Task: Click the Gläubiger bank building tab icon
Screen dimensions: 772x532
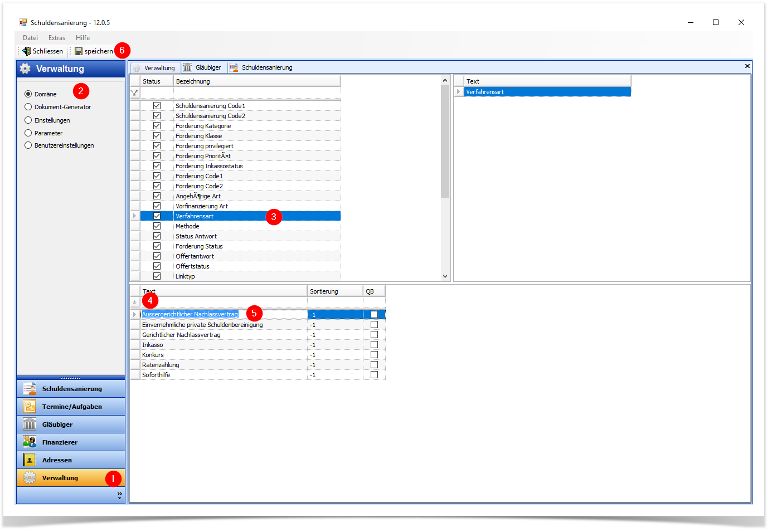Action: coord(187,67)
